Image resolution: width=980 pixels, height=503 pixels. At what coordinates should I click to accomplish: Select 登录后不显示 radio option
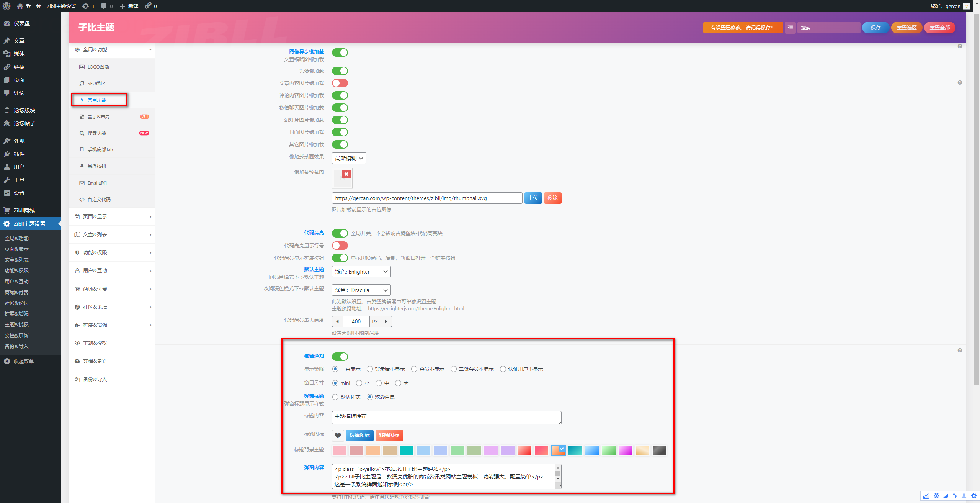tap(370, 369)
